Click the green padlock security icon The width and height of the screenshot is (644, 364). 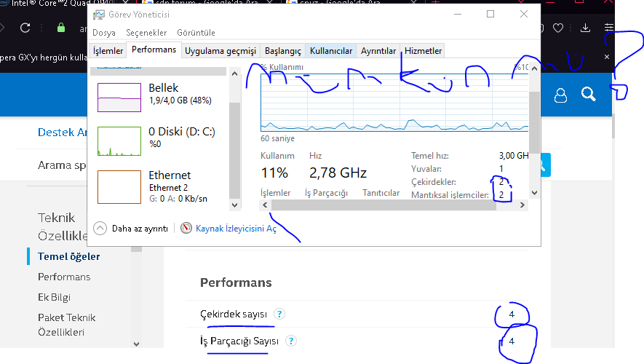point(61,28)
